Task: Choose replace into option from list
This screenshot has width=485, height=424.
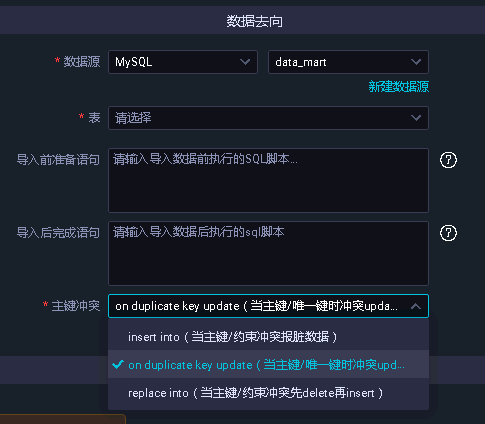Action: pyautogui.click(x=268, y=393)
